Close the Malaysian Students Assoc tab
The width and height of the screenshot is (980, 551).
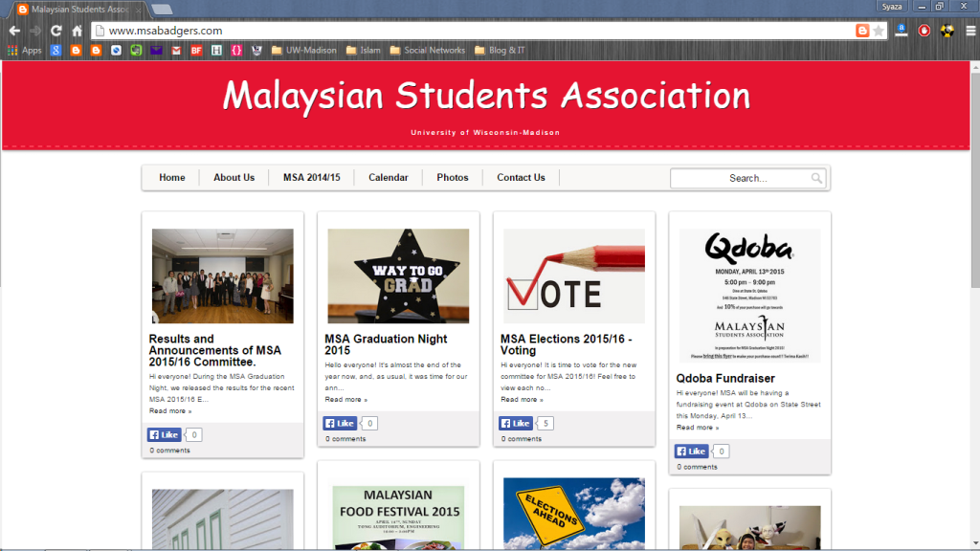click(138, 10)
